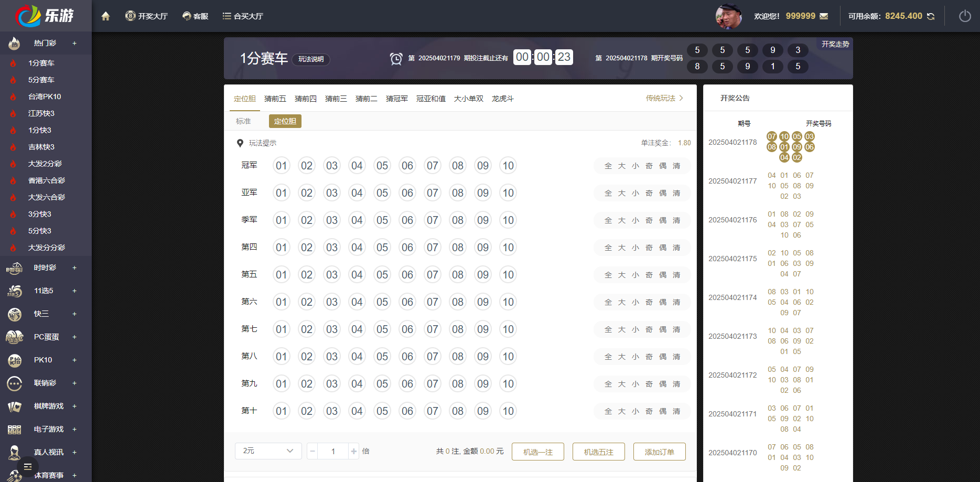Select number 05 in the 冠军 row

382,165
